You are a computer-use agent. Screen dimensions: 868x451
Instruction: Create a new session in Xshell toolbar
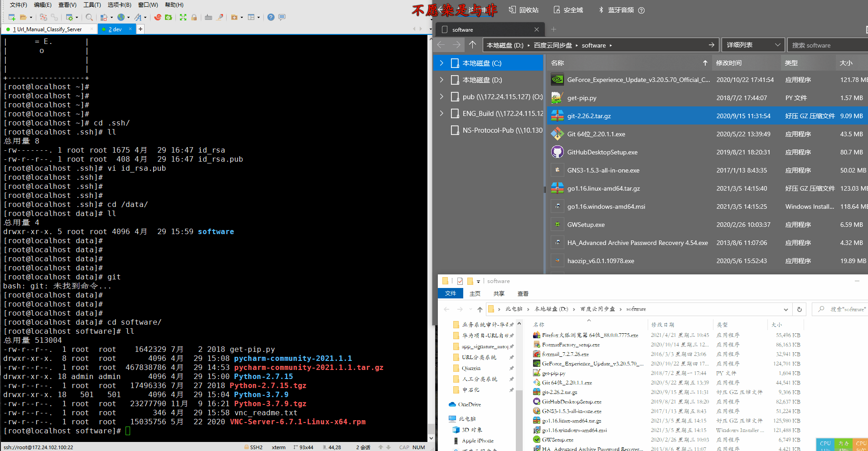(12, 17)
